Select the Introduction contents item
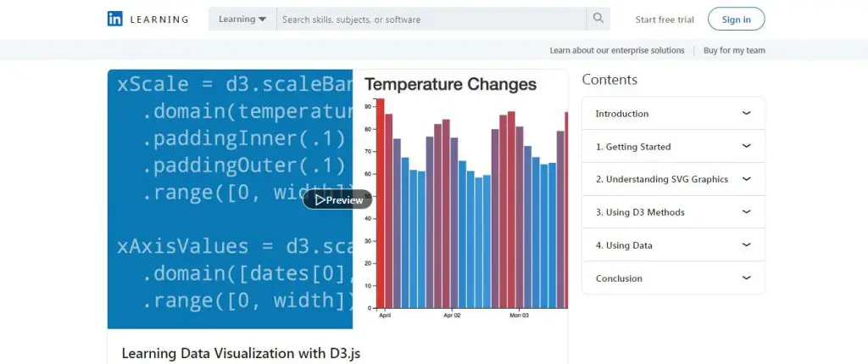Screen dimensions: 868x364 [622, 114]
